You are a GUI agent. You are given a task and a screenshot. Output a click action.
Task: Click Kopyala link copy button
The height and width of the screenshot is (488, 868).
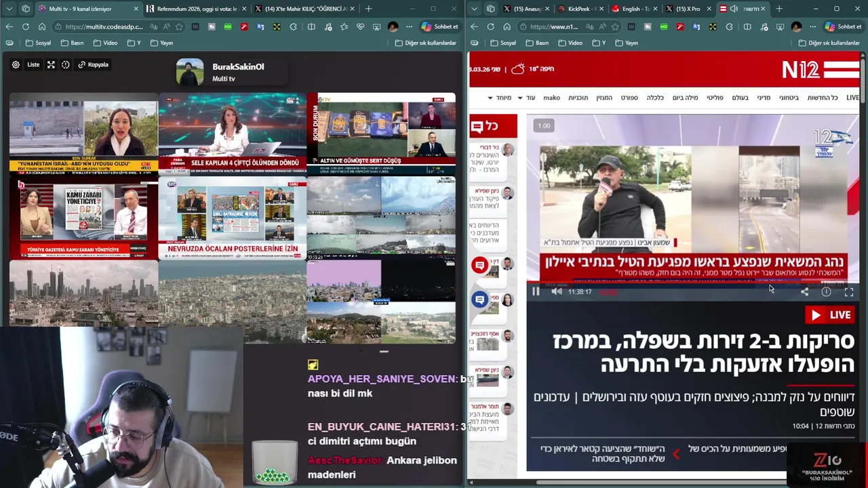point(94,65)
